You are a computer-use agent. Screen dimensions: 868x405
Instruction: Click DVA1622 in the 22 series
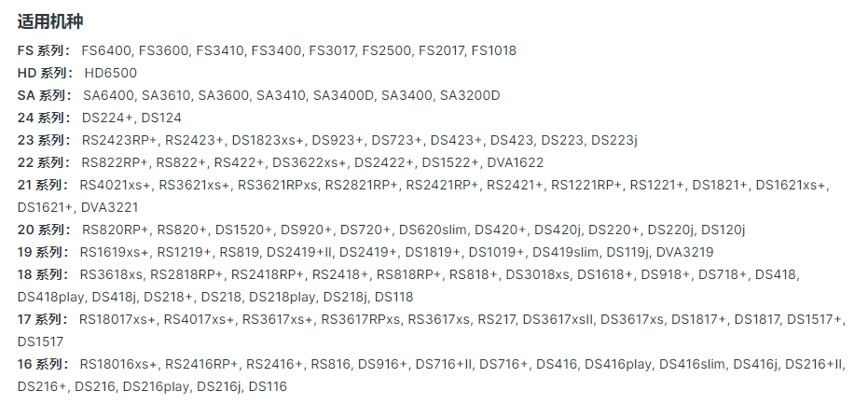pyautogui.click(x=516, y=162)
